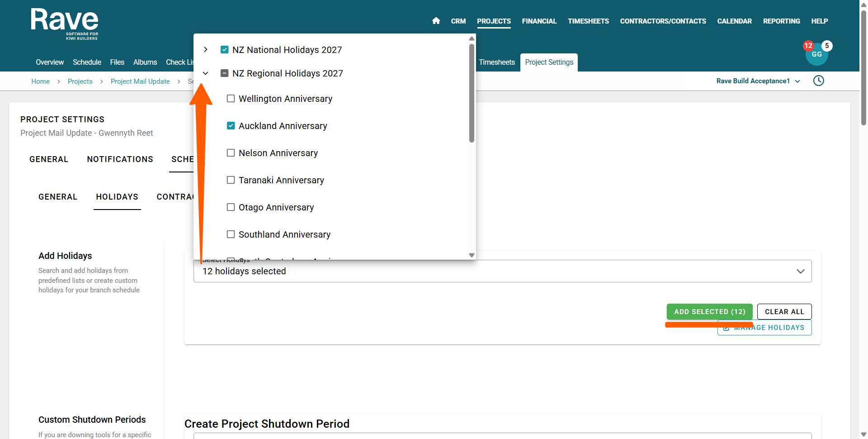Viewport: 868px width, 439px height.
Task: Select the Project Settings tab
Action: pos(549,62)
